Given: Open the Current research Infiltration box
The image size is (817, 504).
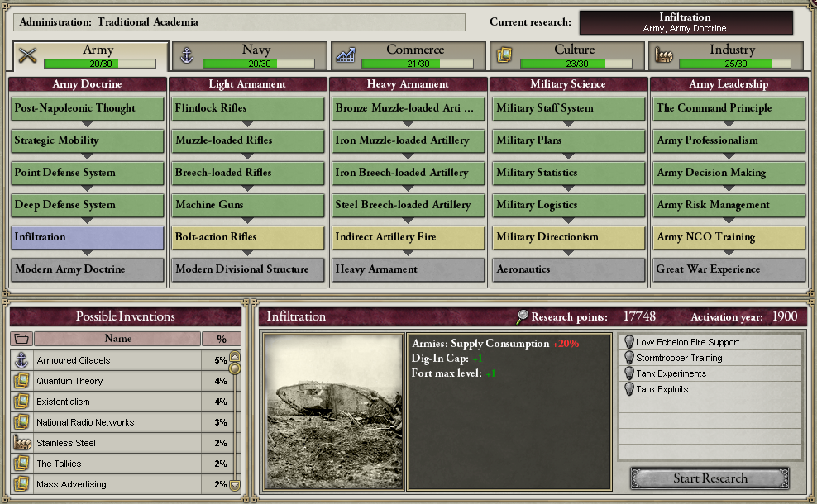Looking at the screenshot, I should point(686,23).
